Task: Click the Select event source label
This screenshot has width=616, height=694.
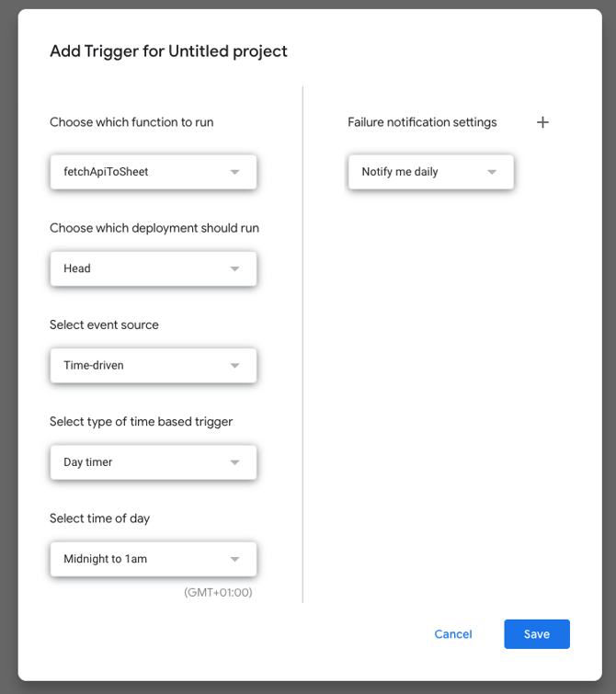Action: point(104,324)
